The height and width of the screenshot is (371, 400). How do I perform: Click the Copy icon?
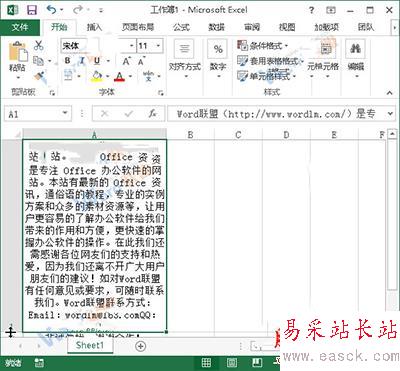38,61
